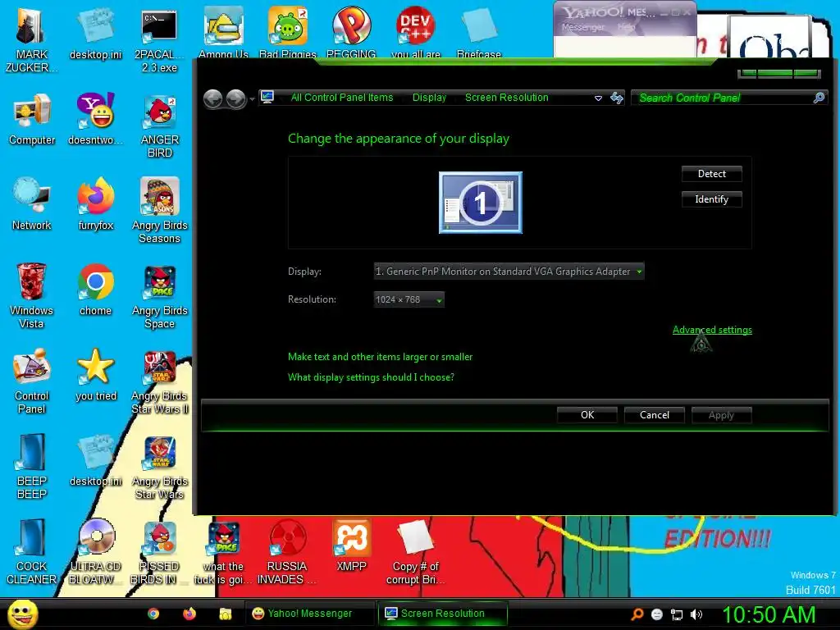Screen dimensions: 840x630
Task: Open the Yahoo doesntwo... desktop shortcut
Action: pos(95,119)
